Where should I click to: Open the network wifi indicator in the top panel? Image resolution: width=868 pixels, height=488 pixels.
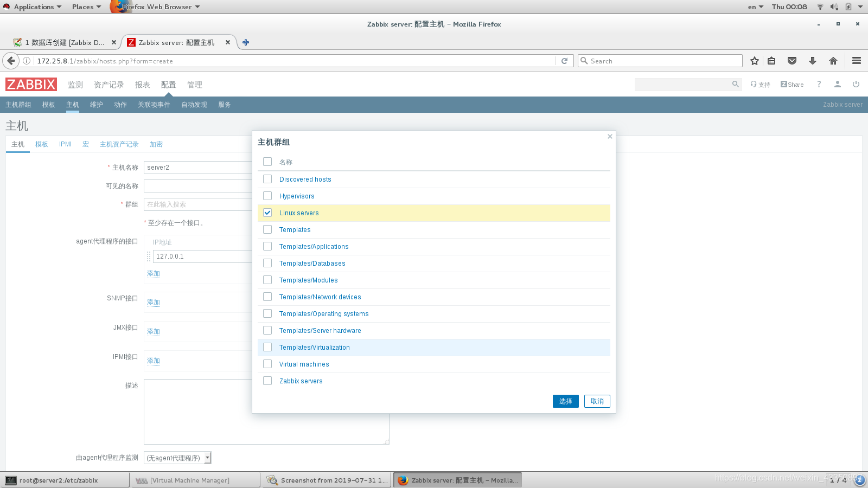click(820, 7)
